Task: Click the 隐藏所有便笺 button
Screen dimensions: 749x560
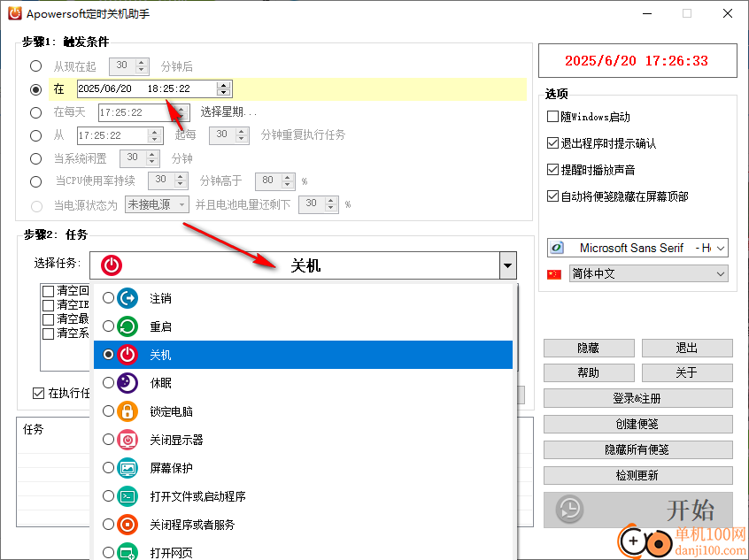Action: 637,449
